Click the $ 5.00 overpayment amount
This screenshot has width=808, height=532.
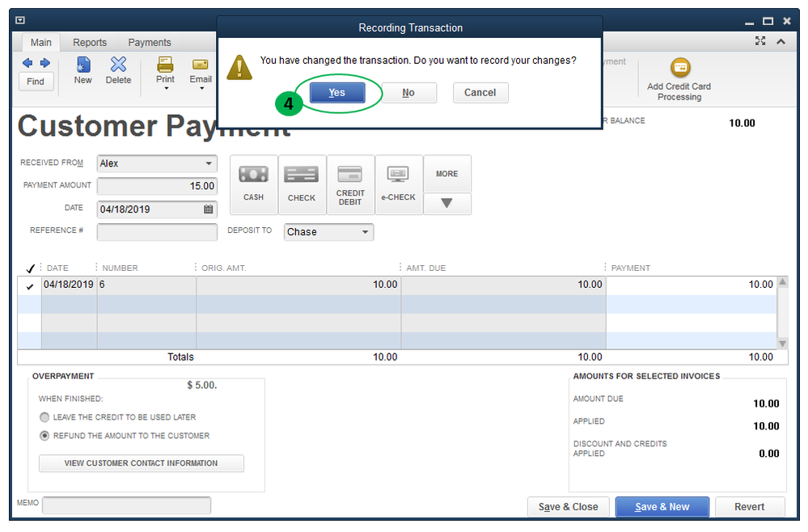[202, 385]
